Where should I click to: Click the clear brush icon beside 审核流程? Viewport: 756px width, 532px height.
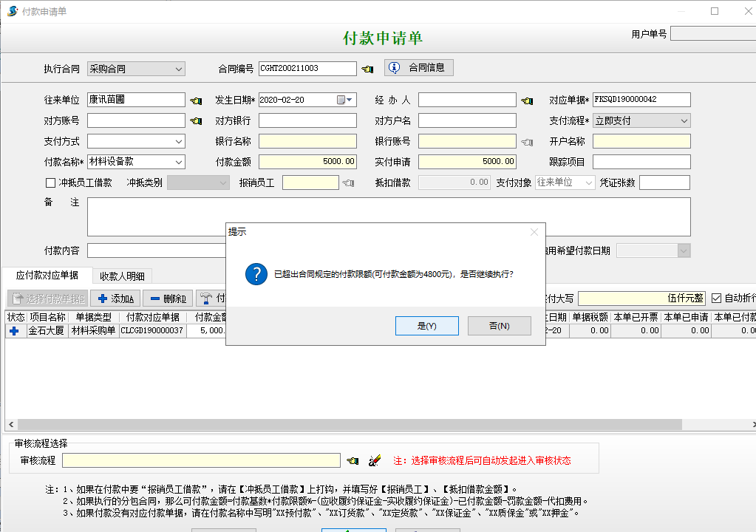(375, 461)
